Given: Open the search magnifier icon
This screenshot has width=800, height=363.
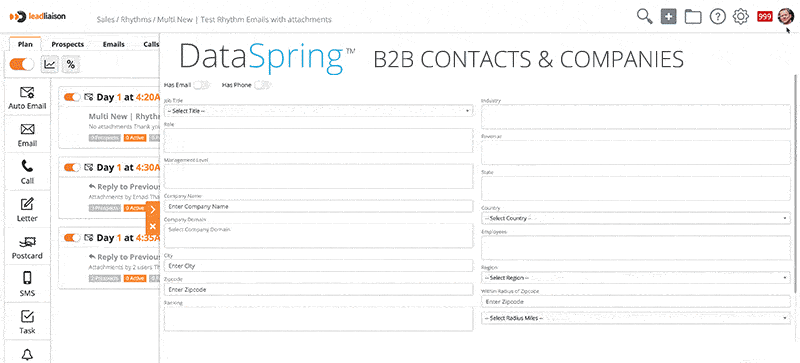Looking at the screenshot, I should pos(645,17).
